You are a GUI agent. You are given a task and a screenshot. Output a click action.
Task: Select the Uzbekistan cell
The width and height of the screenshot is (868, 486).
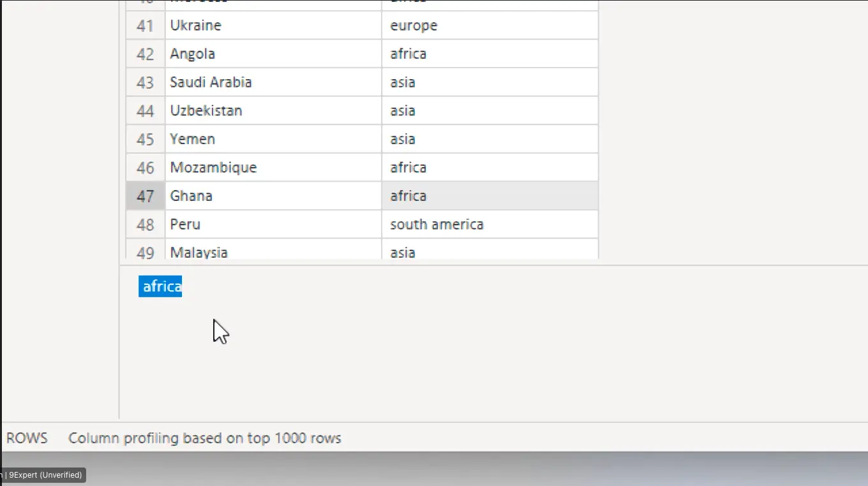[x=273, y=110]
